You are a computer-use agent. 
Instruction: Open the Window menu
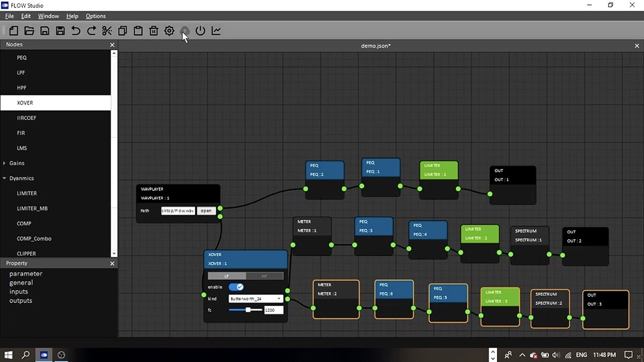[x=48, y=16]
